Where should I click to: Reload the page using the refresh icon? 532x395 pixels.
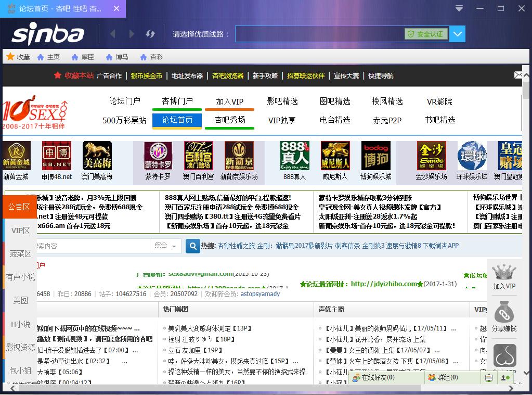click(x=150, y=34)
